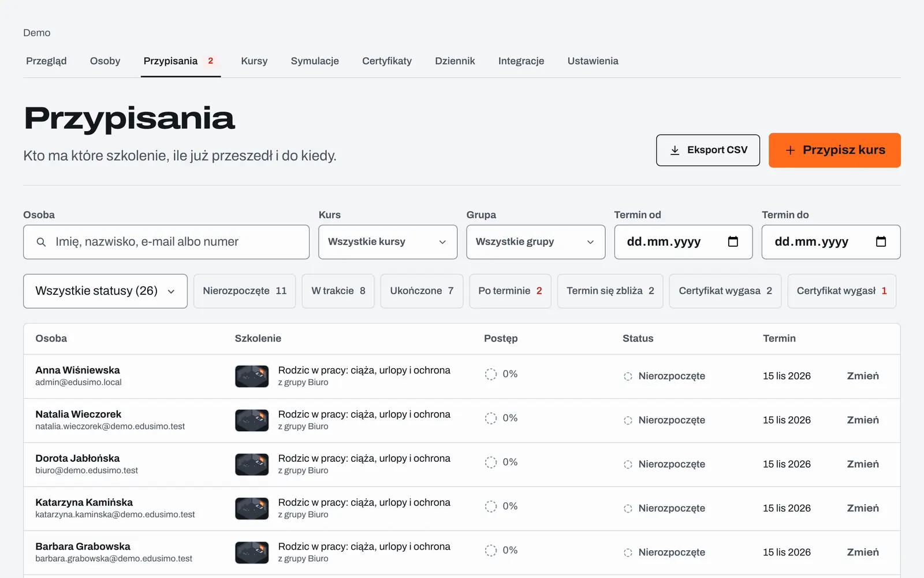Open the Wszystkie kursy dropdown
The image size is (924, 578).
(388, 242)
